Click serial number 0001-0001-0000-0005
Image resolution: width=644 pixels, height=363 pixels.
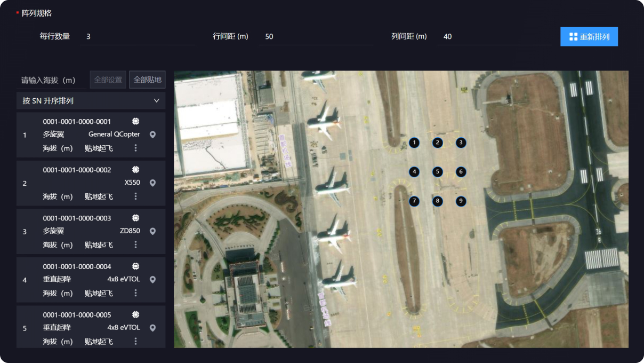(x=77, y=314)
